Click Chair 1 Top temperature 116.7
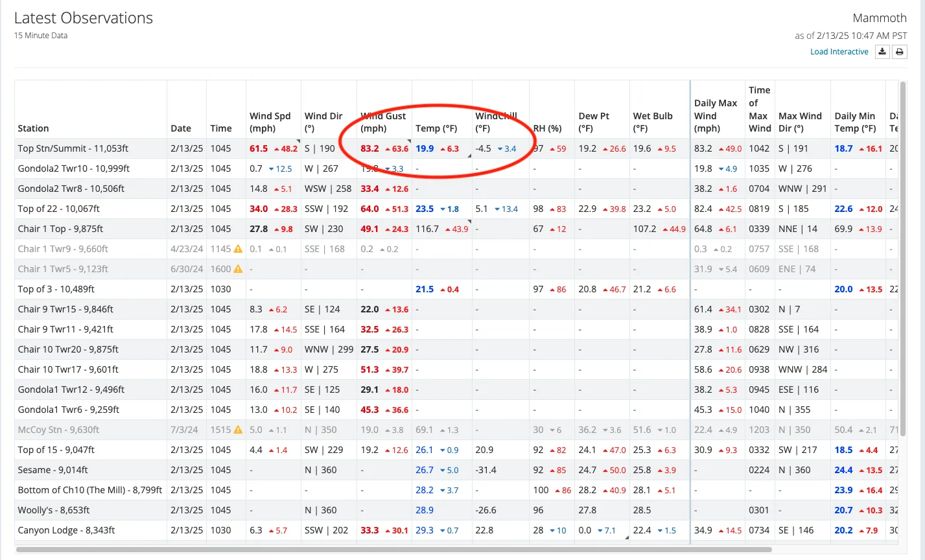This screenshot has width=925, height=560. pyautogui.click(x=427, y=229)
